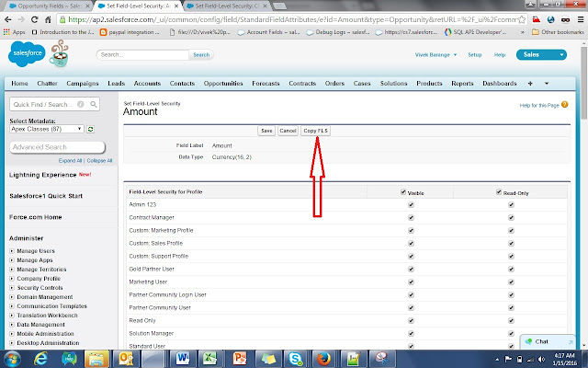Click the Save button
Screen dimensions: 588x368
point(266,131)
